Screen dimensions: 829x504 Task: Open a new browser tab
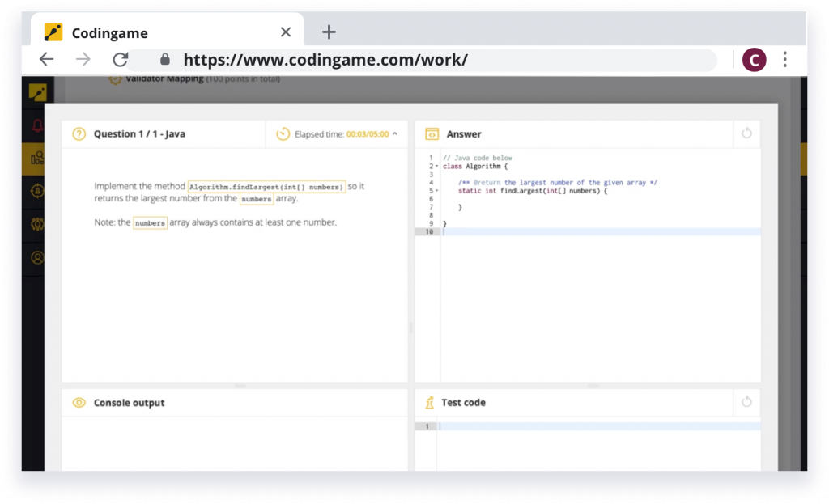click(x=329, y=32)
